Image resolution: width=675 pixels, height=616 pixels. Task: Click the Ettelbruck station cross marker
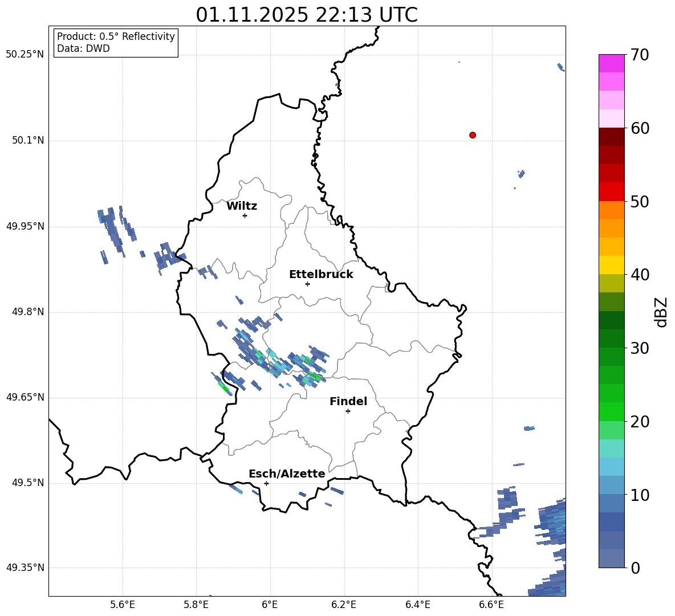click(x=307, y=284)
